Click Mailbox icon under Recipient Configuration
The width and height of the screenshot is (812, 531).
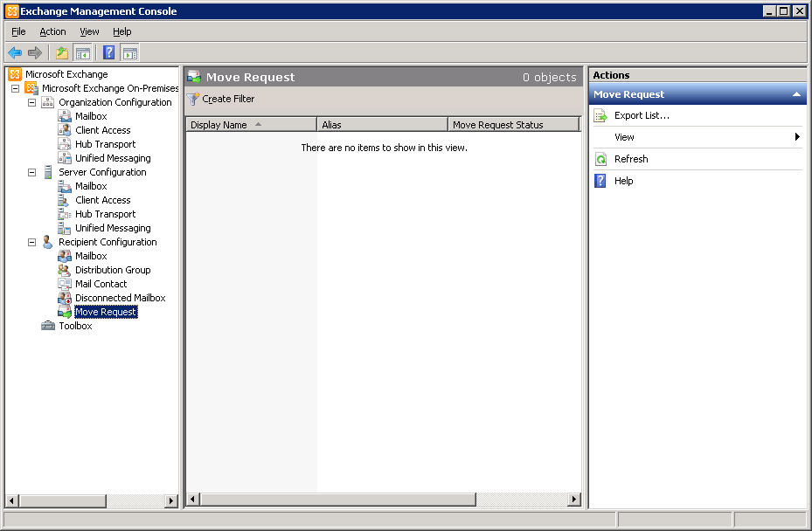click(64, 256)
